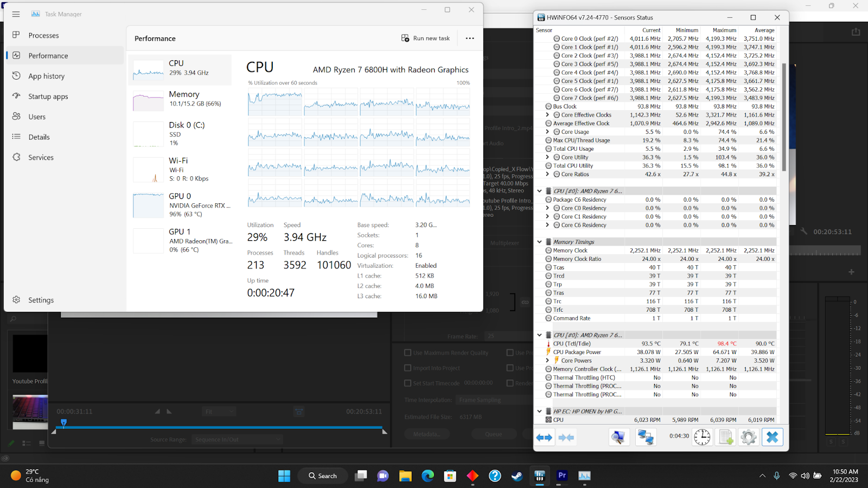
Task: Open Adobe Premiere Pro from taskbar
Action: click(562, 476)
